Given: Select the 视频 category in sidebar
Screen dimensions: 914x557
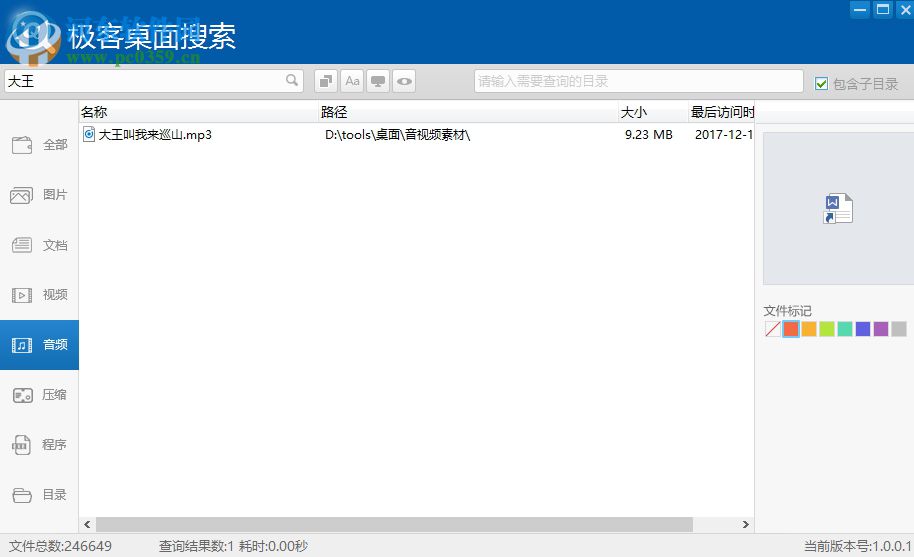Looking at the screenshot, I should click(39, 295).
